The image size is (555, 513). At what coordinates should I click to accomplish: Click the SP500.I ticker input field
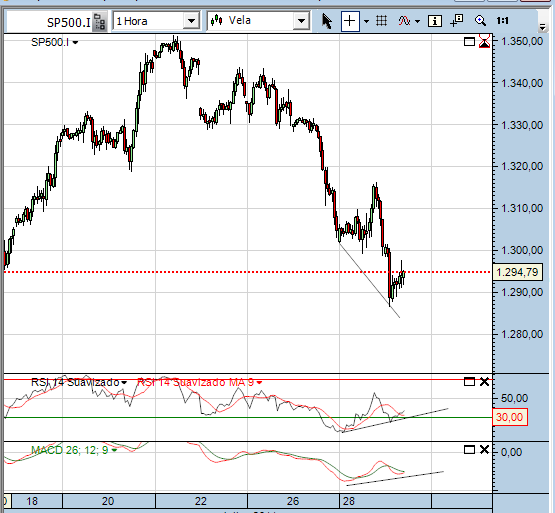pos(50,22)
